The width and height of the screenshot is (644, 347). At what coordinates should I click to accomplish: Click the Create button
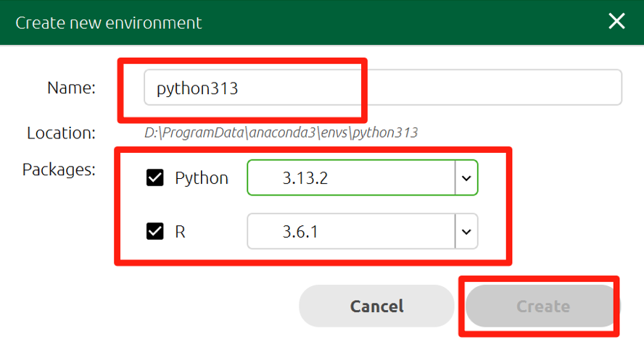(543, 306)
